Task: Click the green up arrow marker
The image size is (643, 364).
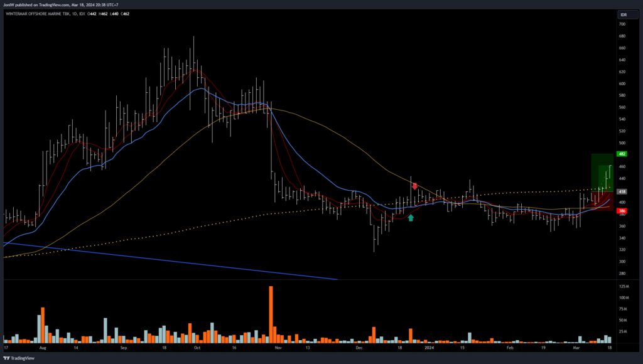Action: pyautogui.click(x=411, y=218)
